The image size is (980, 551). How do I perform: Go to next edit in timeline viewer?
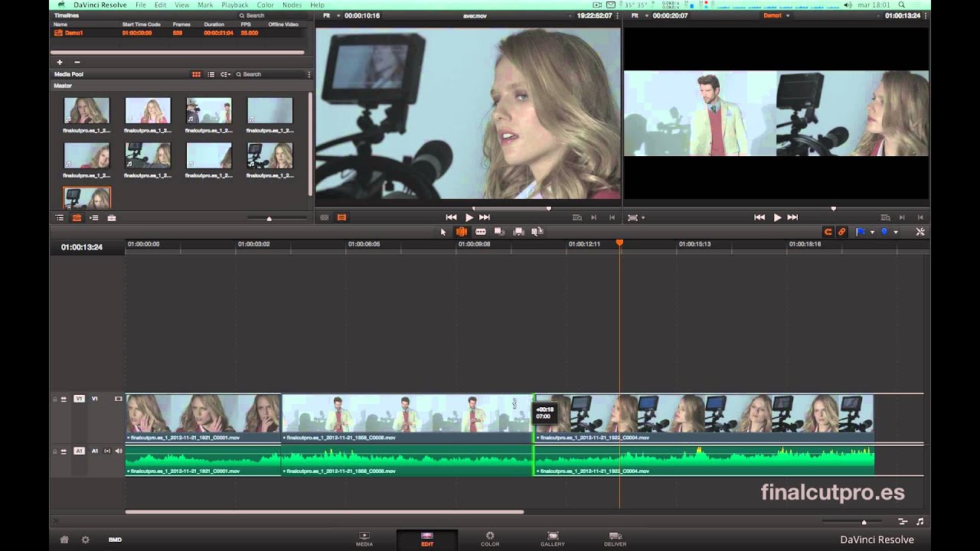pos(792,217)
